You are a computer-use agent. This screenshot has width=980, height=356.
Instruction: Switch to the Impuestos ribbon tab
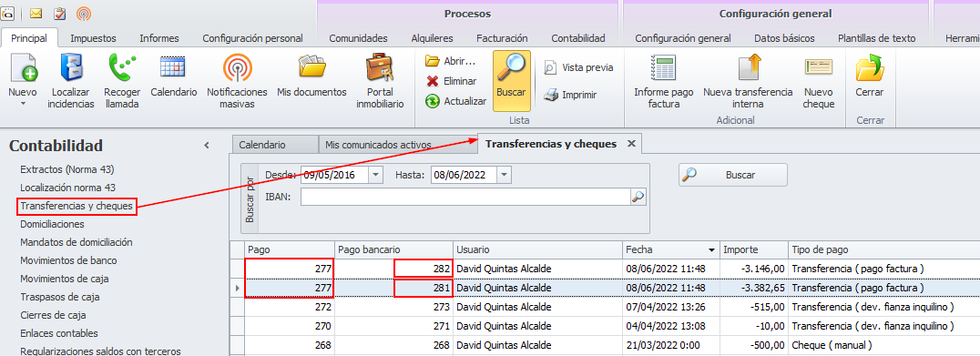[93, 38]
